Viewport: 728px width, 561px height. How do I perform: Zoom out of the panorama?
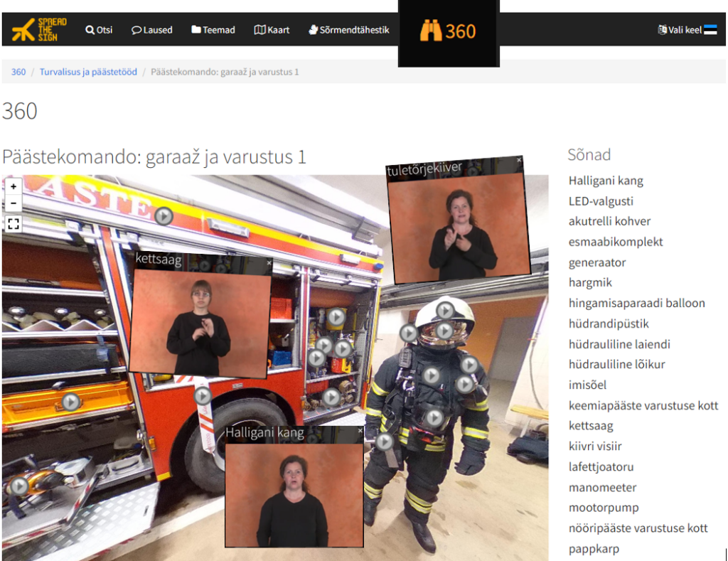pos(14,203)
